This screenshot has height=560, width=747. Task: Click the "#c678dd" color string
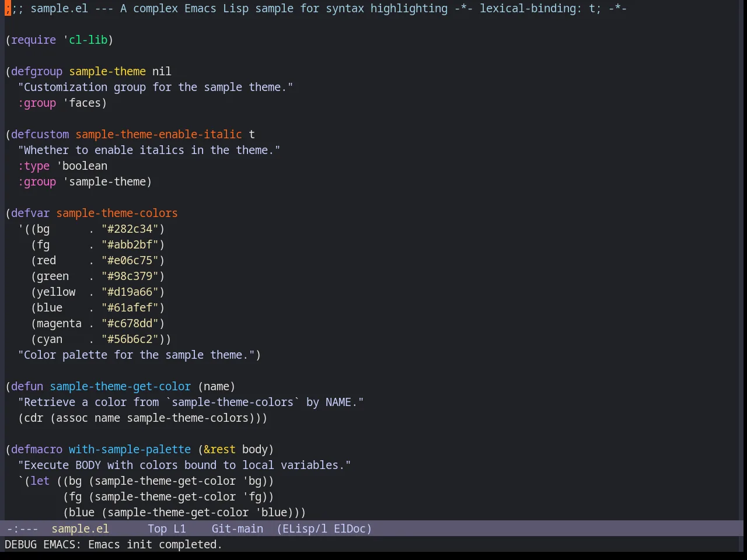(x=130, y=323)
